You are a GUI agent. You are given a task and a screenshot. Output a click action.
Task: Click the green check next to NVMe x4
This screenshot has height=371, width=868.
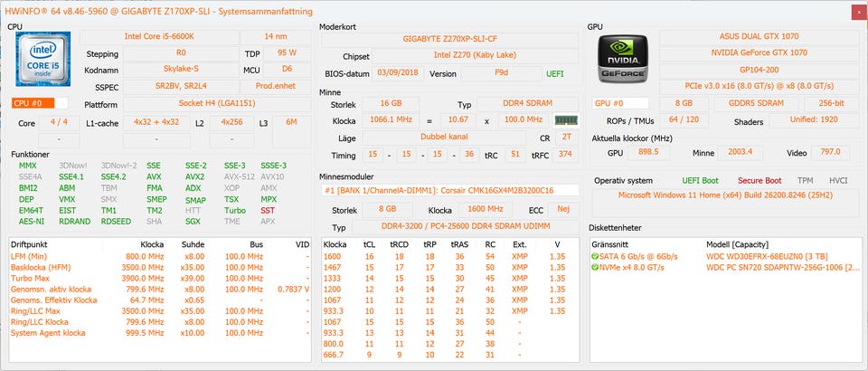click(x=595, y=268)
